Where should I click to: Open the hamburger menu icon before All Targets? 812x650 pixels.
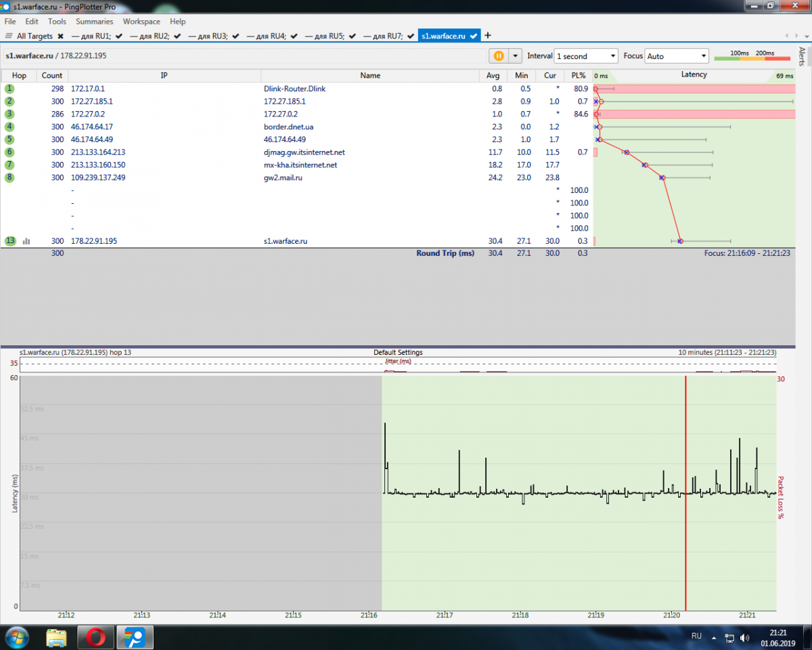(x=9, y=36)
